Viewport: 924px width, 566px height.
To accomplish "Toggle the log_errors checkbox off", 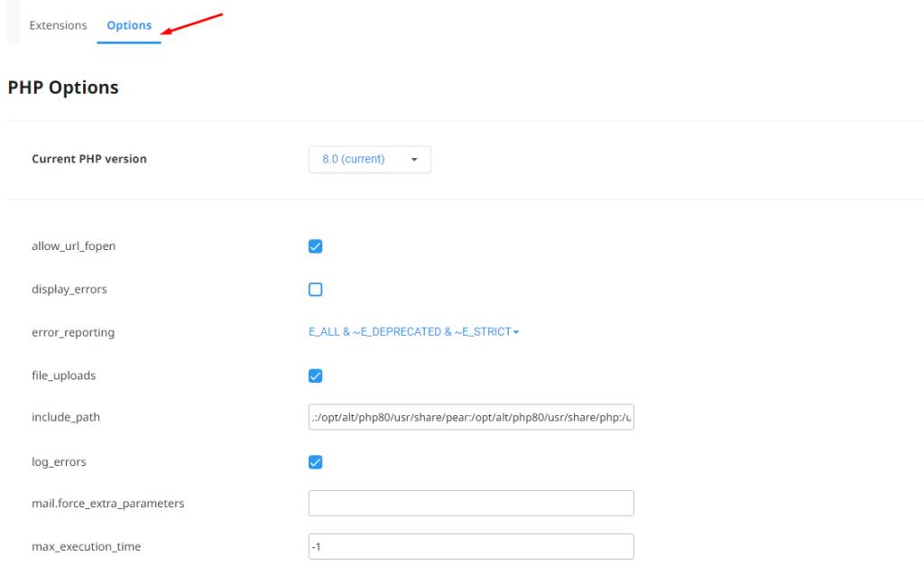I will [x=316, y=462].
